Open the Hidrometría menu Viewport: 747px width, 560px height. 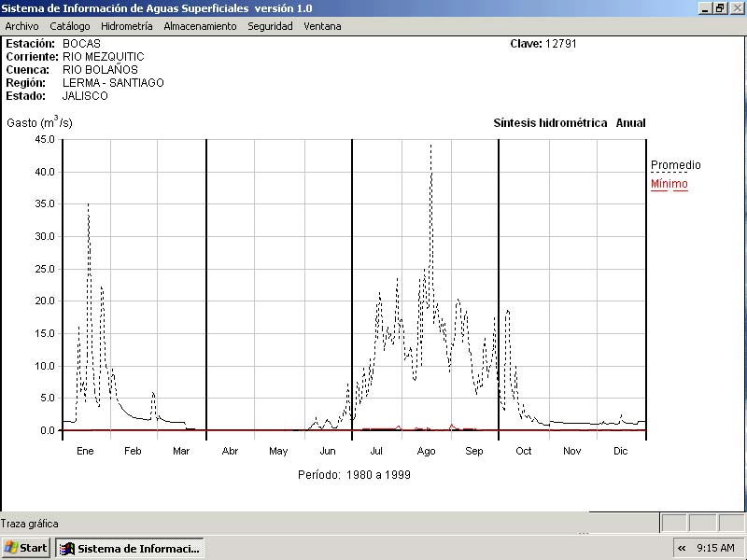point(126,26)
